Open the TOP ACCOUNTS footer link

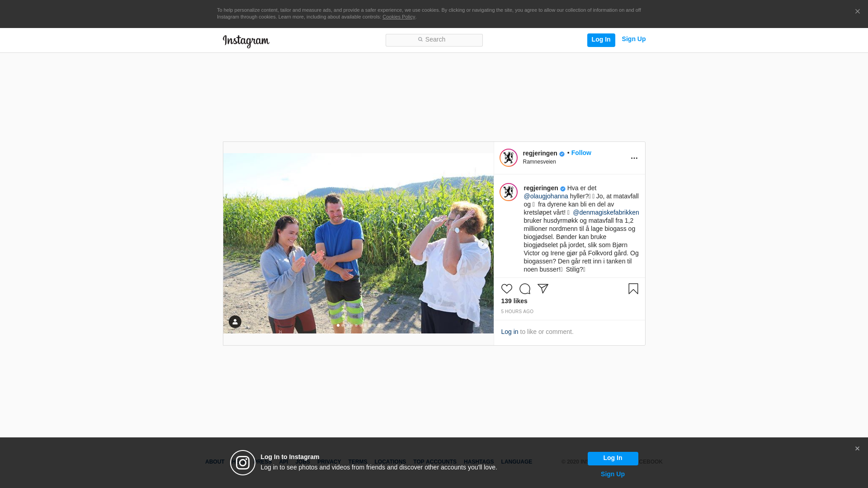(x=435, y=462)
